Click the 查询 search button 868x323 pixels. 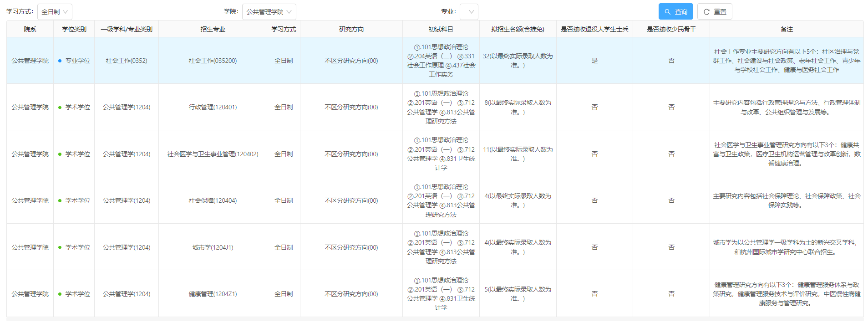click(x=675, y=12)
